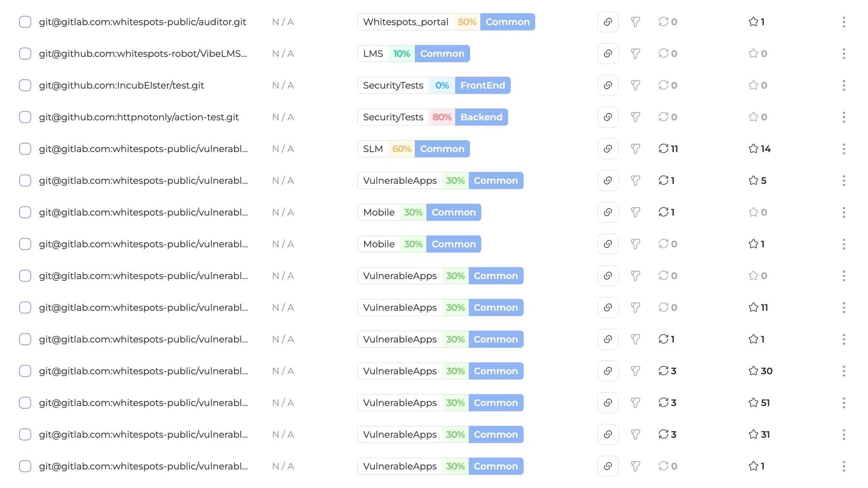868x488 pixels.
Task: Select the checkbox for auditor.git repository
Action: 25,22
